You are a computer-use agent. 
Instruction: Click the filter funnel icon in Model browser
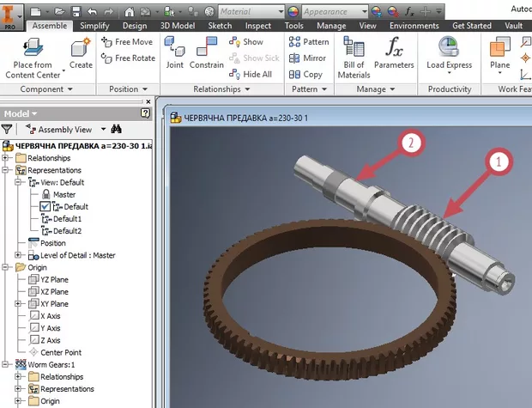point(7,129)
